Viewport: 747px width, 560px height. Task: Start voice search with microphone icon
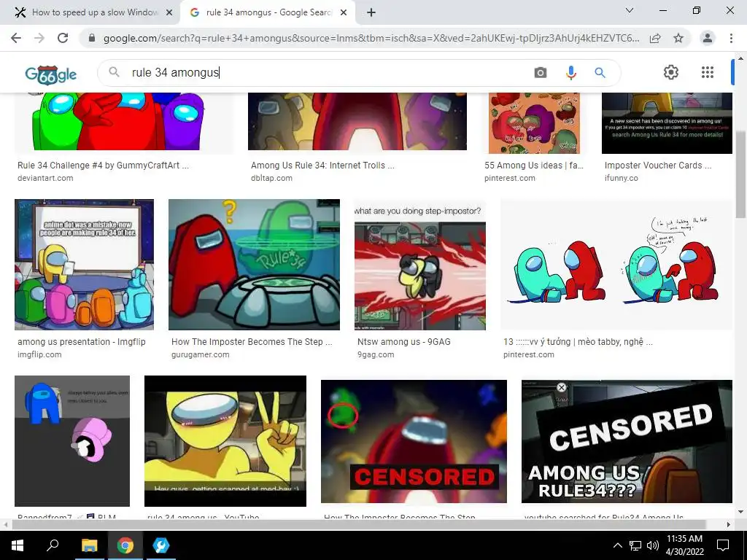[x=570, y=72]
